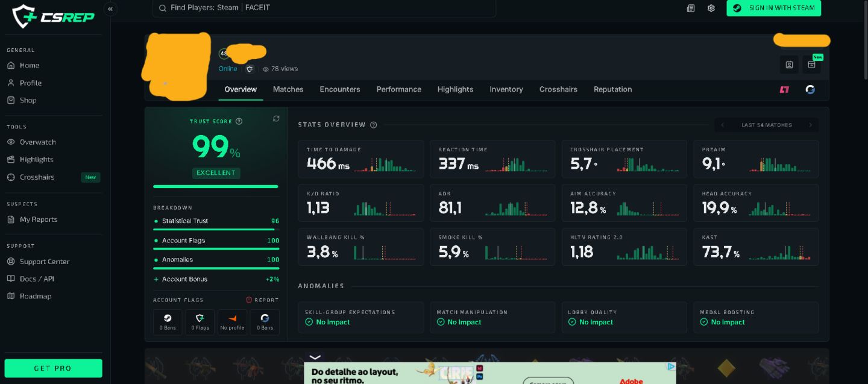Open Shop in the sidebar

[x=22, y=100]
